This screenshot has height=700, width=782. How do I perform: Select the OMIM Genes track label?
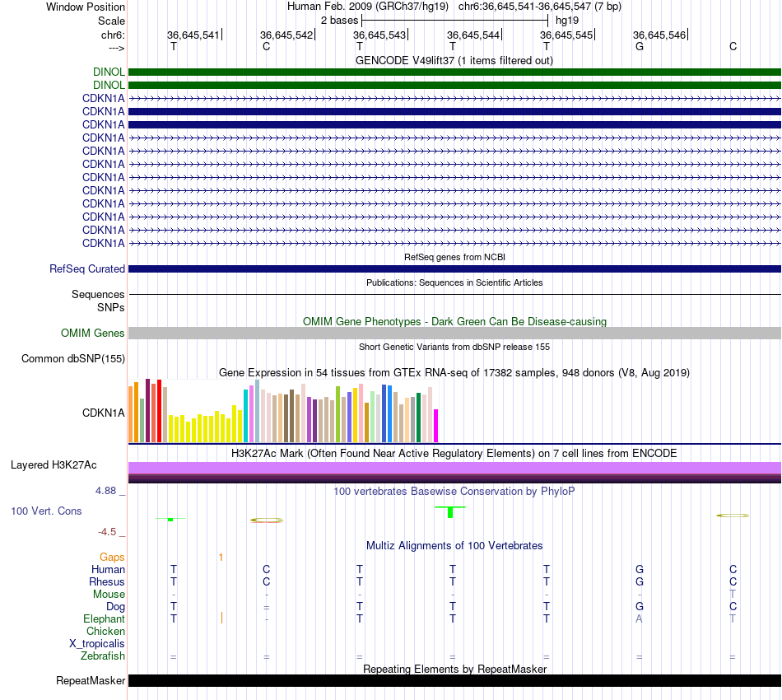coord(93,333)
